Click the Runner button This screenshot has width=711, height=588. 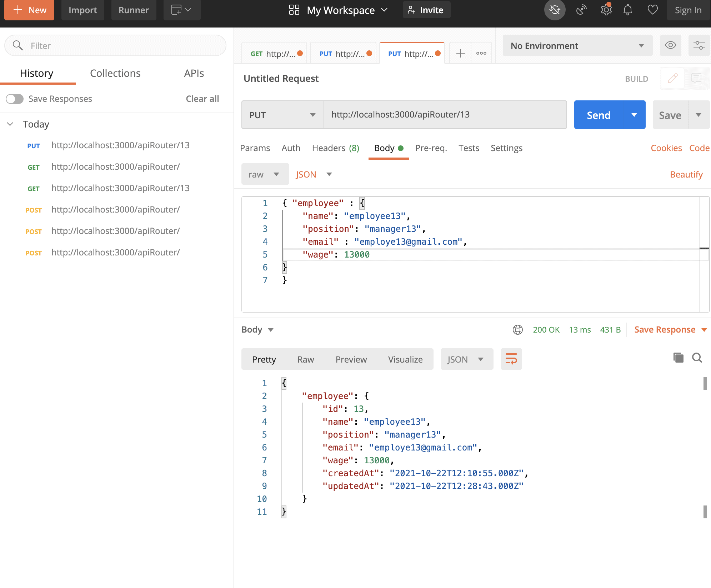(x=134, y=10)
